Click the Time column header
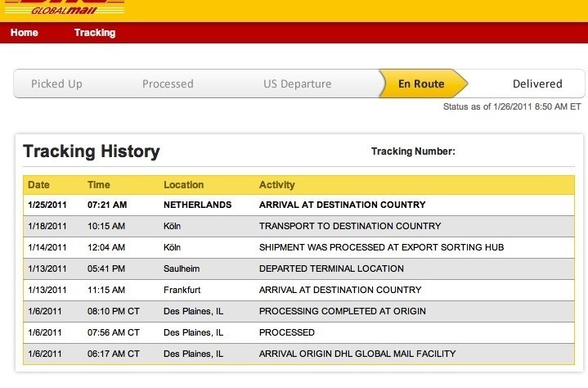Viewport: 588px width, 388px height. (99, 185)
